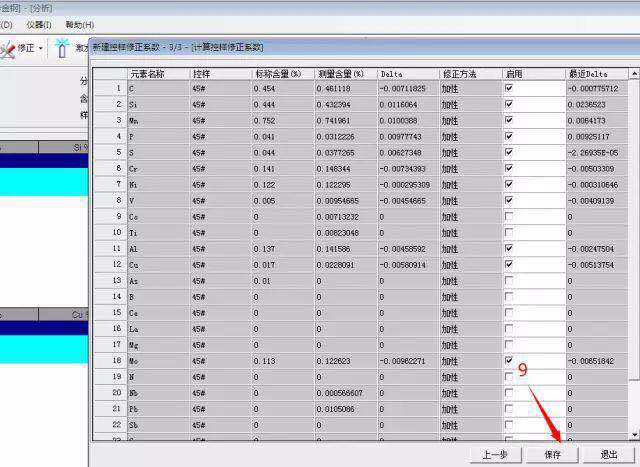Uncheck the 启用 checkbox for element Cu
Viewport: 640px width, 467px height.
click(509, 264)
